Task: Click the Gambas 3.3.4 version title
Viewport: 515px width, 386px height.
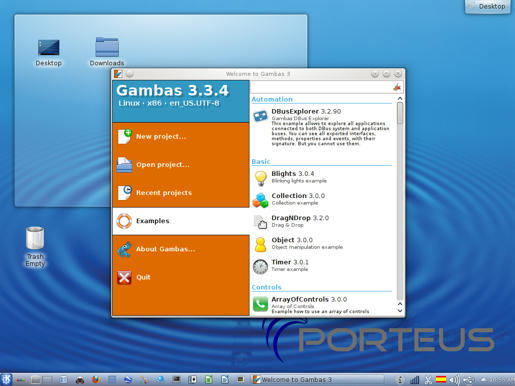Action: click(173, 91)
